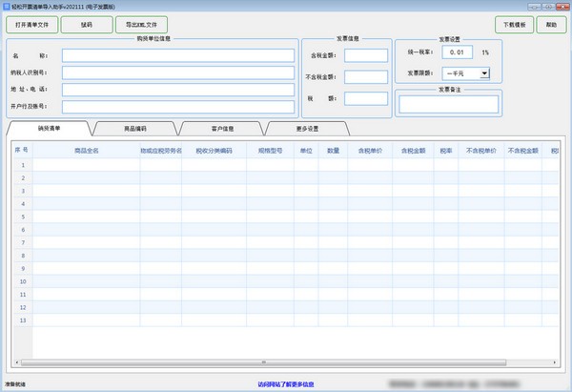Click the 统一税率 value box

click(457, 52)
